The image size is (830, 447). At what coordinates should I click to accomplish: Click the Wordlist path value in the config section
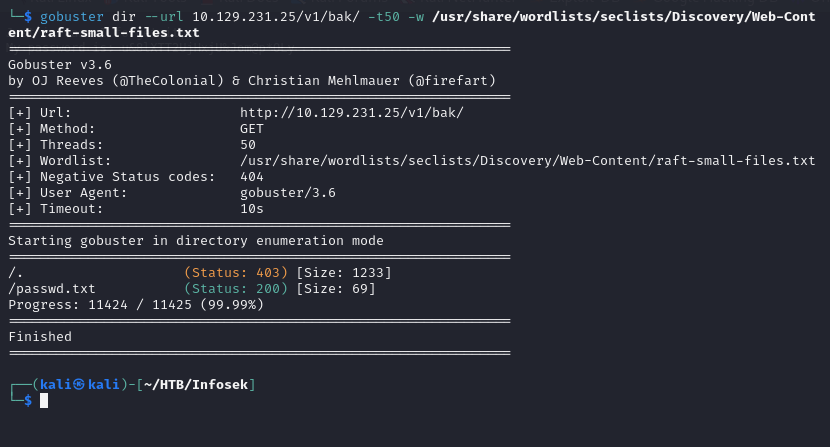point(527,160)
